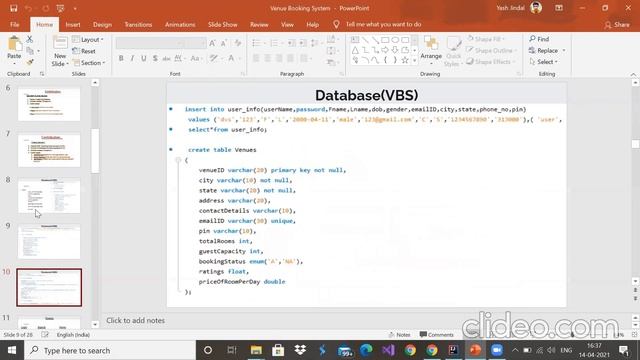Insert a New Slide using the slide icon

(60, 43)
